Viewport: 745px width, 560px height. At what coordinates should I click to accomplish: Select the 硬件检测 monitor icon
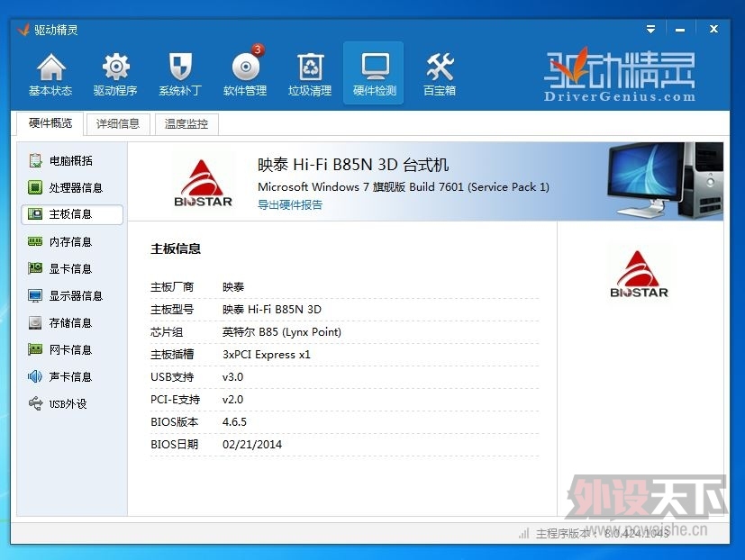375,66
